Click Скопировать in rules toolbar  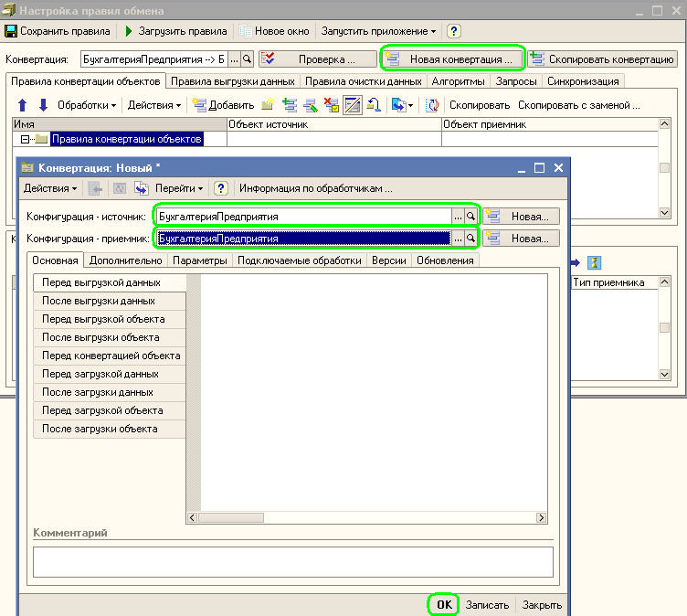(x=480, y=105)
